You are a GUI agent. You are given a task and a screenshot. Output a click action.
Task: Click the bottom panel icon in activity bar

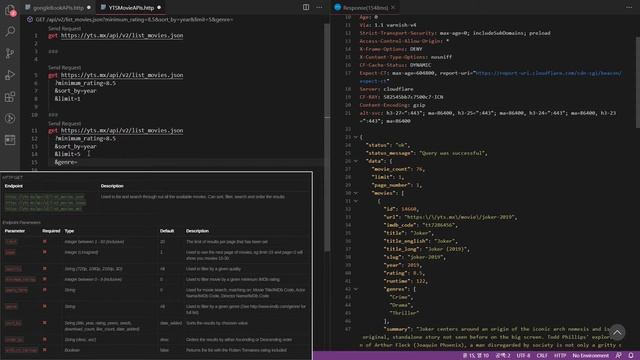[x=10, y=140]
